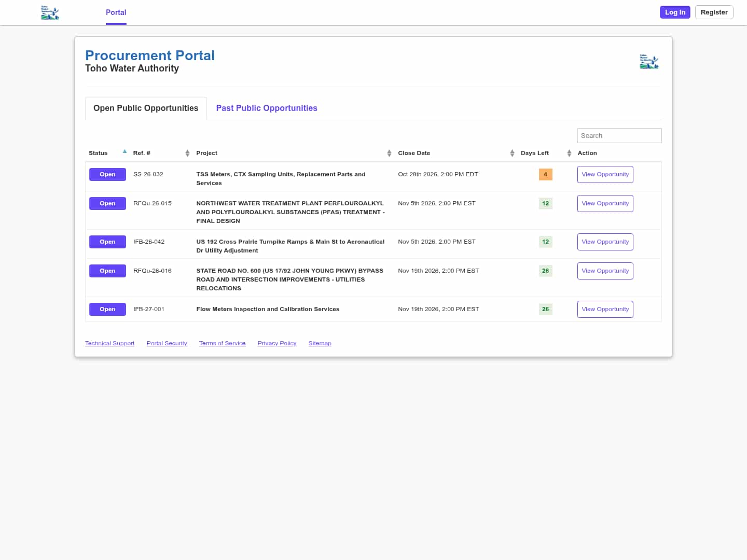Click reference number SS-26-032
Screen dimensions: 747x560
(148, 175)
